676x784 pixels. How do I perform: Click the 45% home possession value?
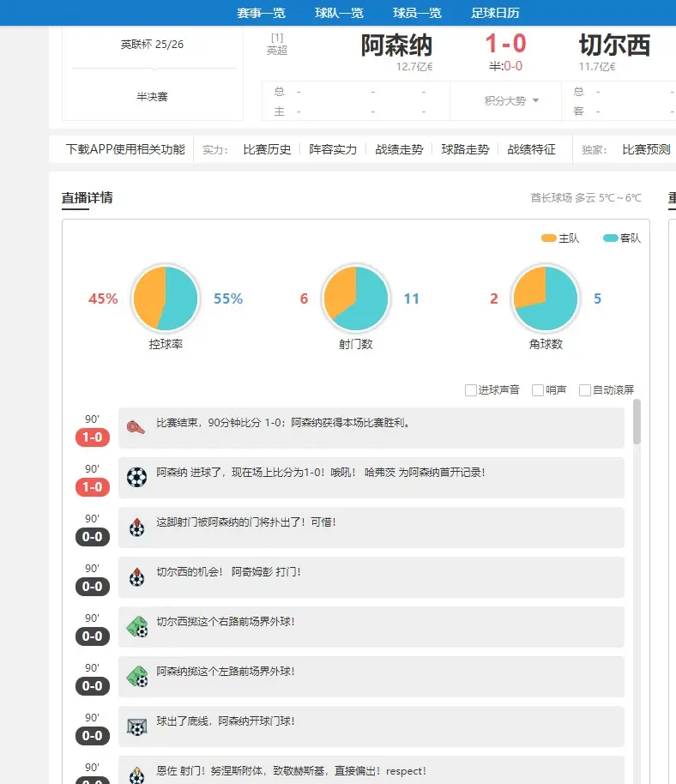point(103,299)
